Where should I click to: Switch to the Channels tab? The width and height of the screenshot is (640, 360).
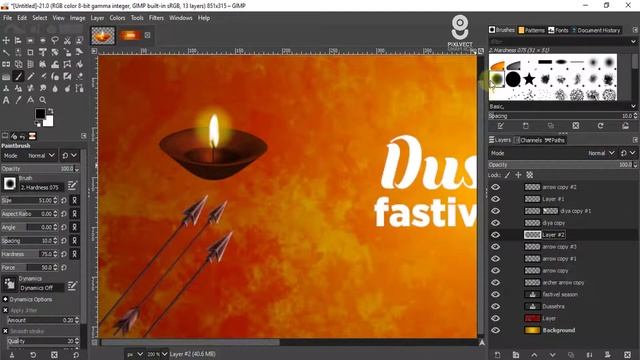pos(528,140)
